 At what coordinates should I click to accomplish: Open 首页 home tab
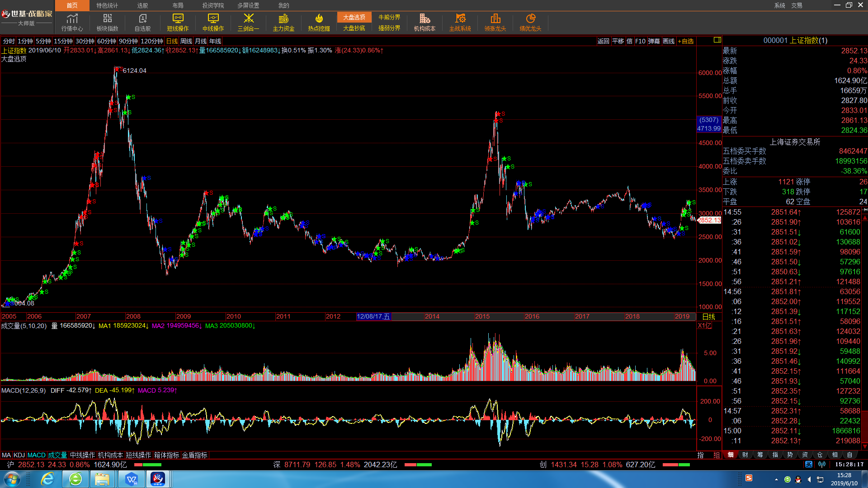[x=72, y=5]
